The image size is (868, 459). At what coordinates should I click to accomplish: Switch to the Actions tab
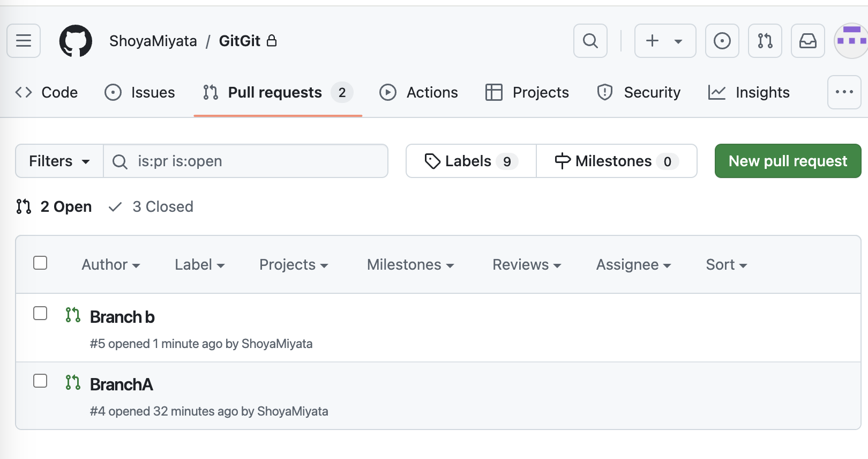[418, 93]
